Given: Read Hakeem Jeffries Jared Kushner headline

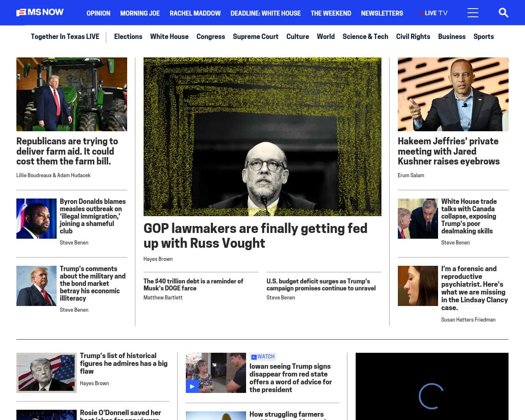Looking at the screenshot, I should [x=449, y=151].
